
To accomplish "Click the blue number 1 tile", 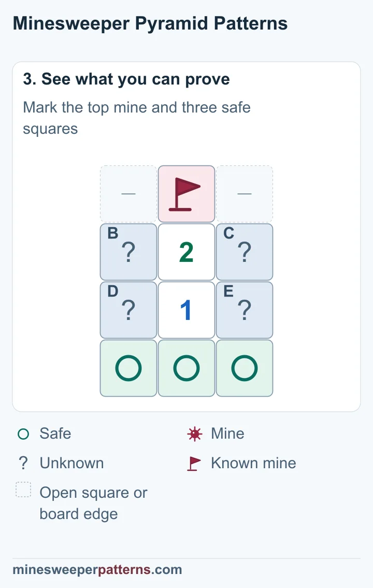I will 187,310.
